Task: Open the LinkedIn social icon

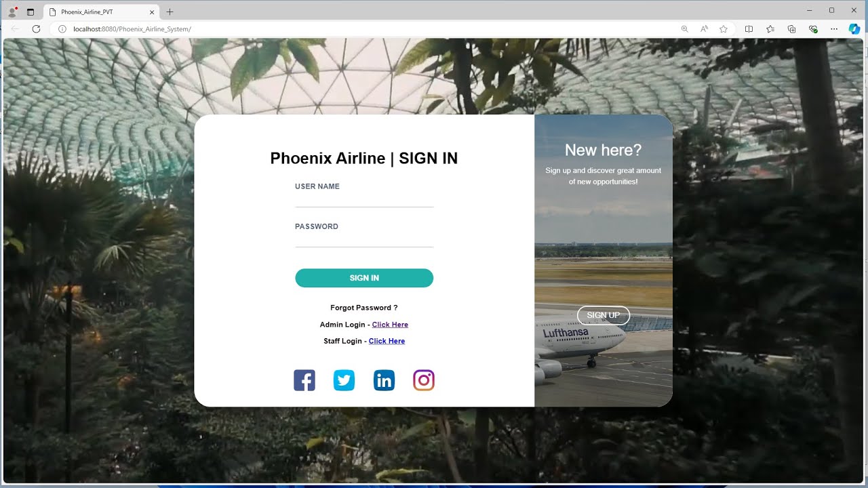Action: [x=384, y=380]
